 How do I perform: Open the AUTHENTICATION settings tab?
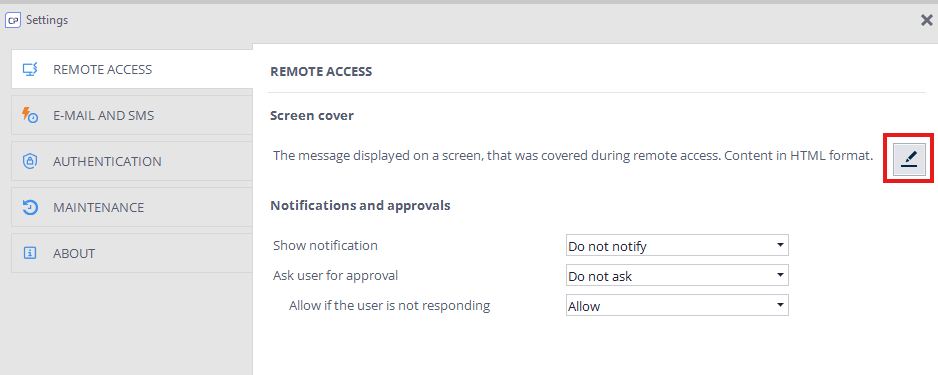click(x=132, y=161)
